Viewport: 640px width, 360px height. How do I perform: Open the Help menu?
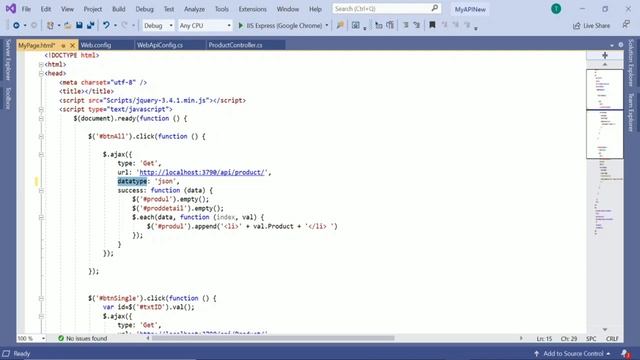(x=315, y=9)
